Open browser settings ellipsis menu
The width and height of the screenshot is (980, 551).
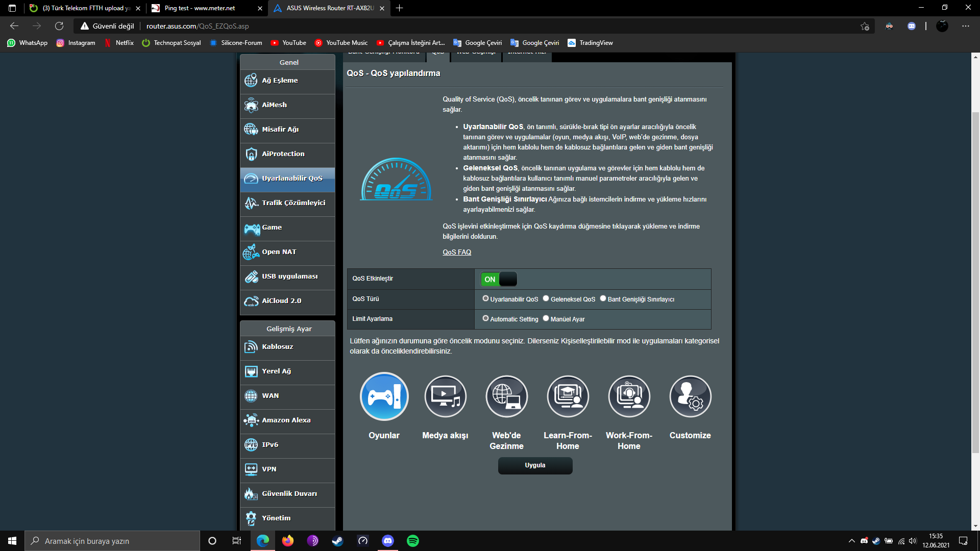point(965,26)
